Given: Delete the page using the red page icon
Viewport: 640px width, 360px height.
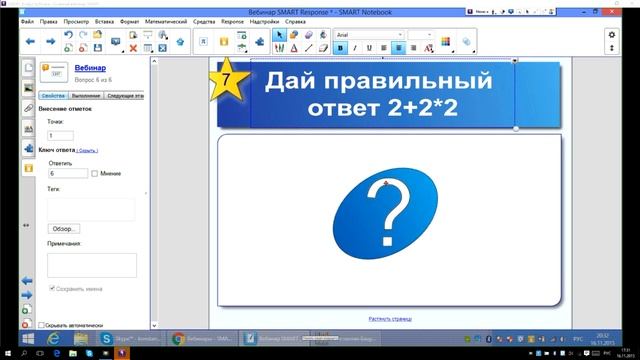Looking at the screenshot, I should coord(83,48).
